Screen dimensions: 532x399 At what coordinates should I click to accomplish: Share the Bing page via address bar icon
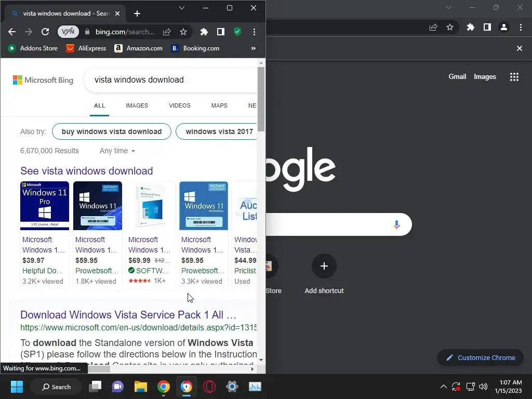167,32
